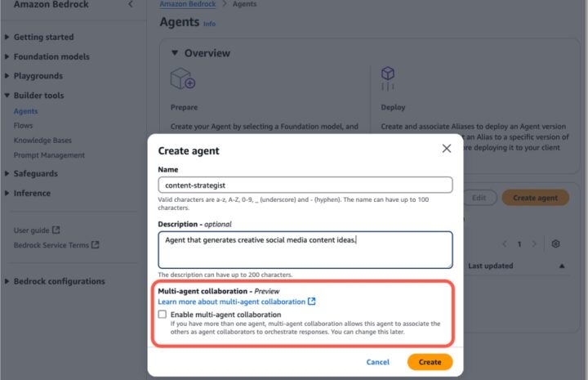Go to previous page arrow in pagination

pos(505,244)
